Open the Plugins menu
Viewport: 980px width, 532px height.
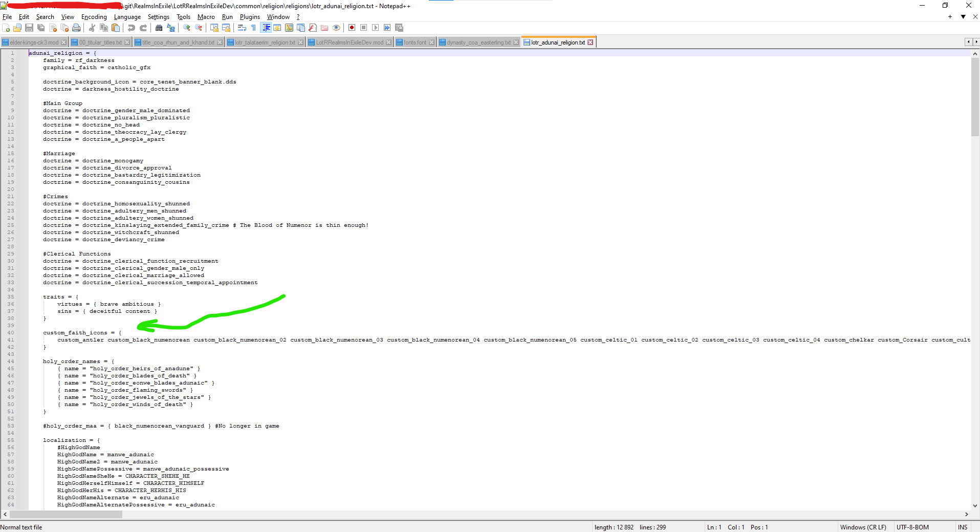250,17
